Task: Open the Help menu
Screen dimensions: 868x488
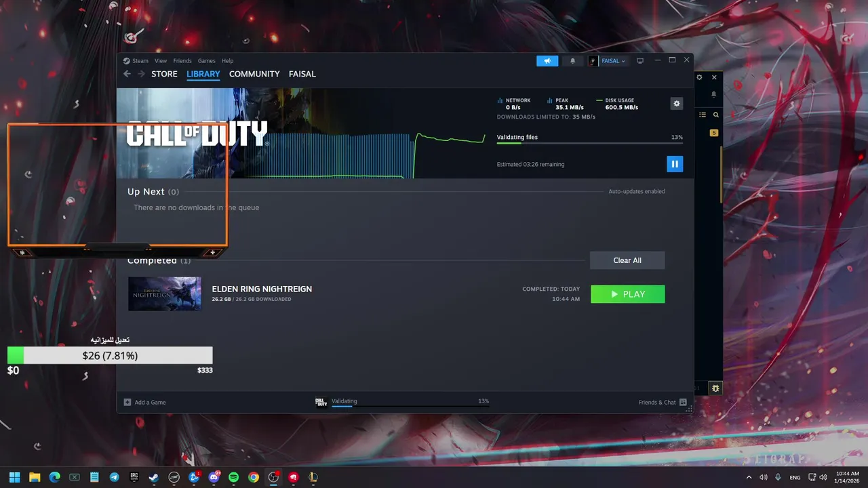Action: click(x=227, y=61)
